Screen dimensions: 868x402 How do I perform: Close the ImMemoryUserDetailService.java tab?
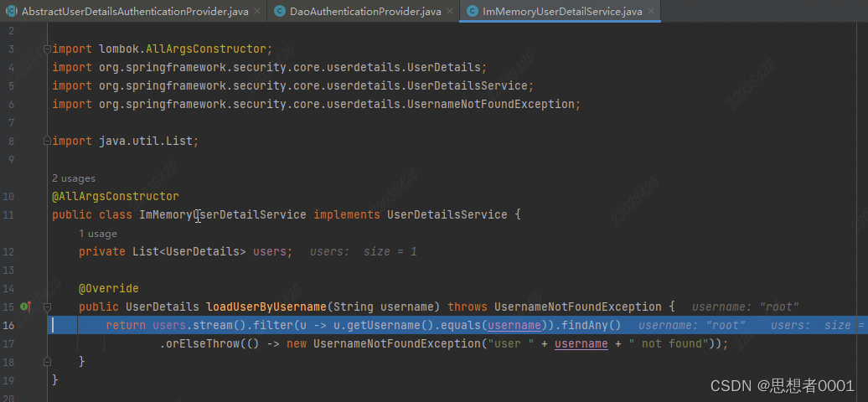(x=650, y=13)
